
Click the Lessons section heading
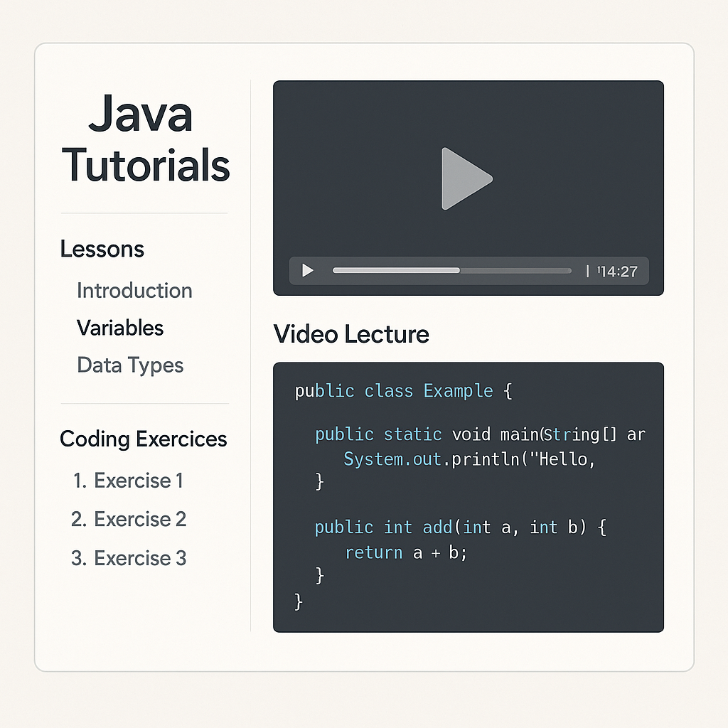(102, 250)
